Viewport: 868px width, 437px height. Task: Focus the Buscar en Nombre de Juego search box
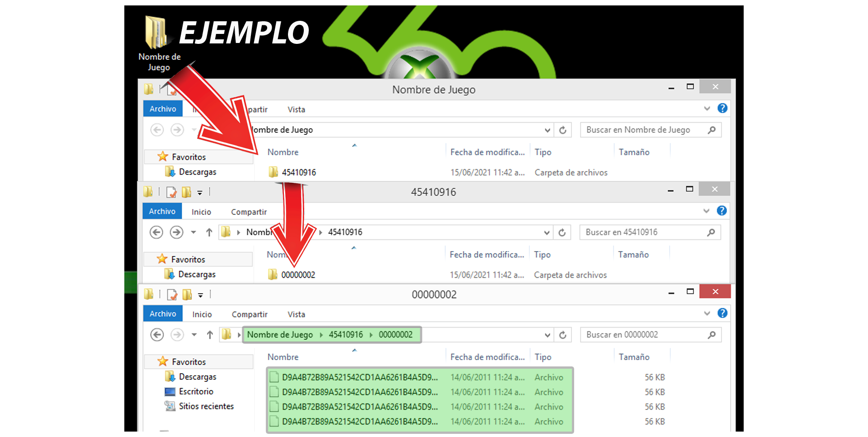(x=651, y=130)
